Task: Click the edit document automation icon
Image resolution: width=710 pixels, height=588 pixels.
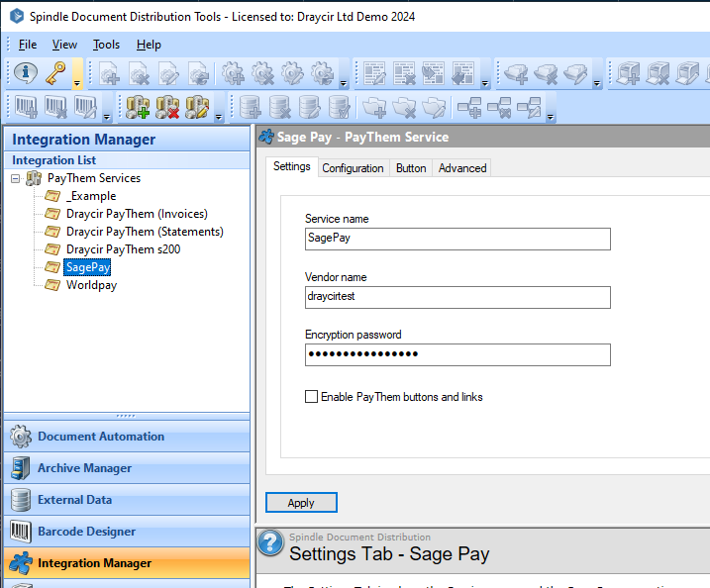Action: click(x=169, y=73)
